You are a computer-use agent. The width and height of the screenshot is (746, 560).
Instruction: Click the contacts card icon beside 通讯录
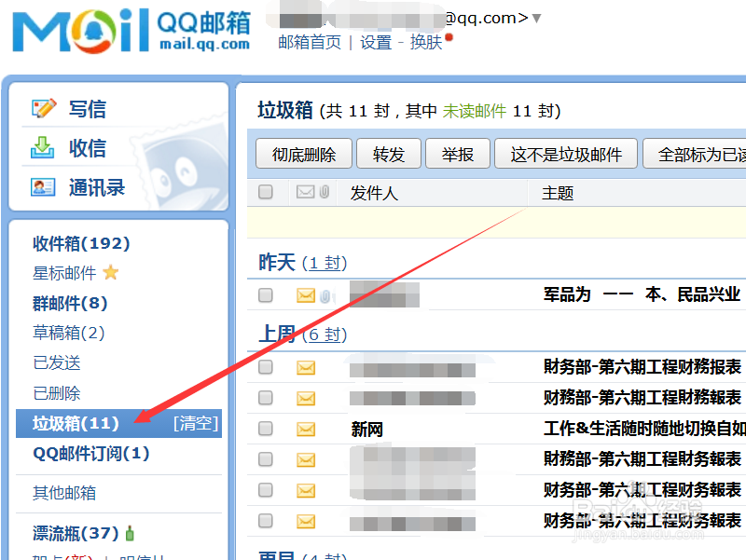(x=43, y=187)
